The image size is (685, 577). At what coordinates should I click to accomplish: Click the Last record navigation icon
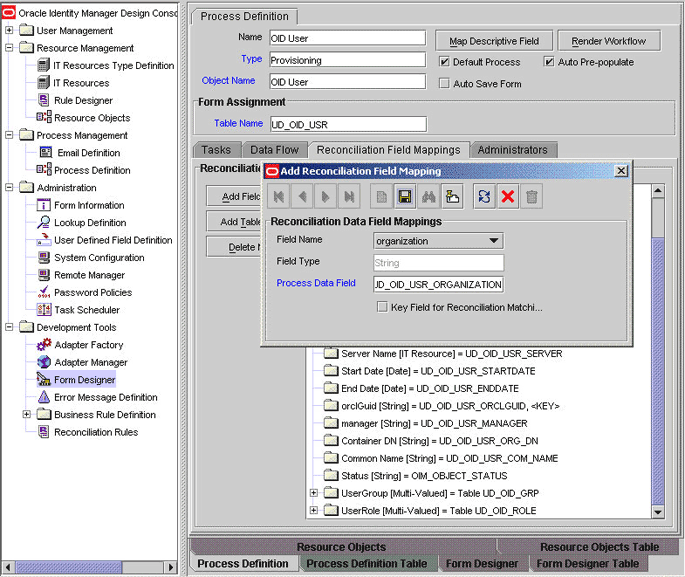click(x=349, y=197)
